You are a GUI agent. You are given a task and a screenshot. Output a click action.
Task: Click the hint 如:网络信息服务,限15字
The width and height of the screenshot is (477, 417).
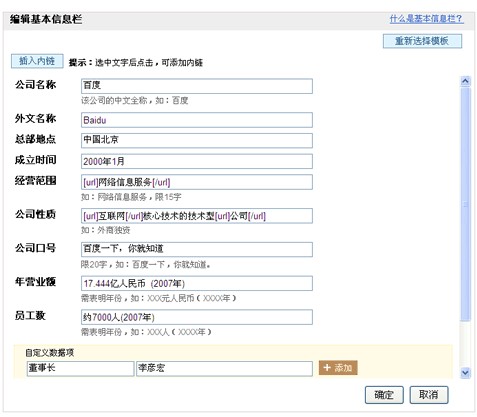[x=131, y=197]
